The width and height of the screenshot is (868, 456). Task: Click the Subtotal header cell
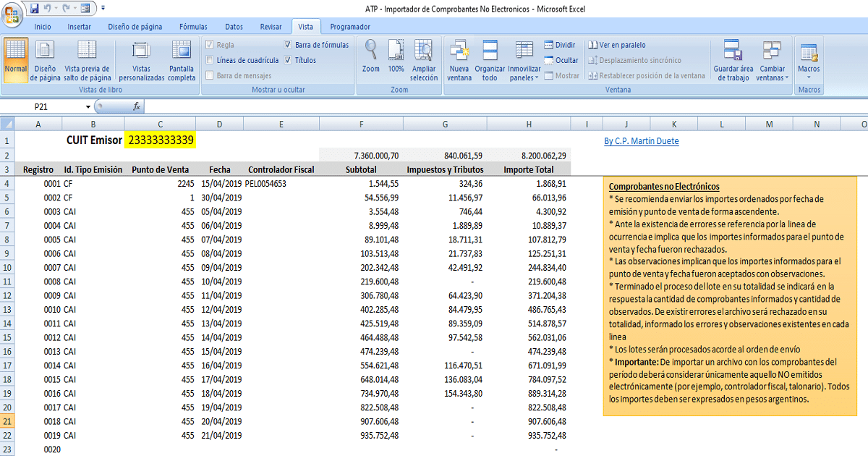pyautogui.click(x=361, y=170)
